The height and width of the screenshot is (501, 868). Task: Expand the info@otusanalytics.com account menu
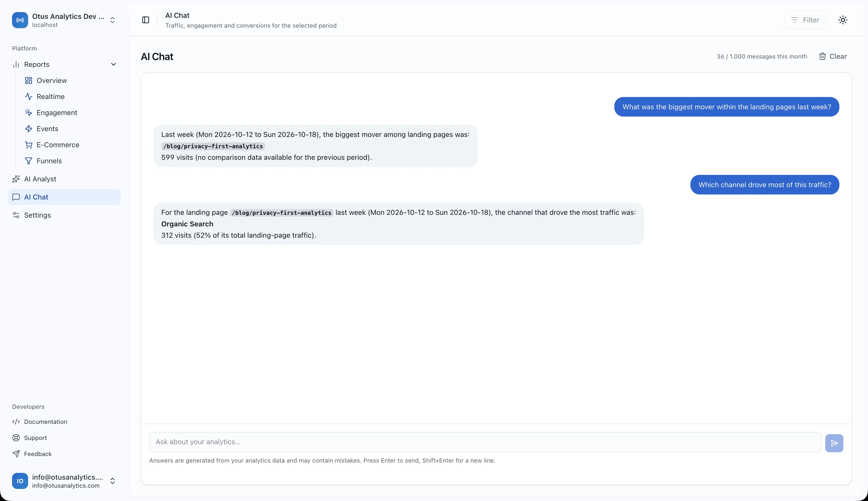(x=64, y=481)
